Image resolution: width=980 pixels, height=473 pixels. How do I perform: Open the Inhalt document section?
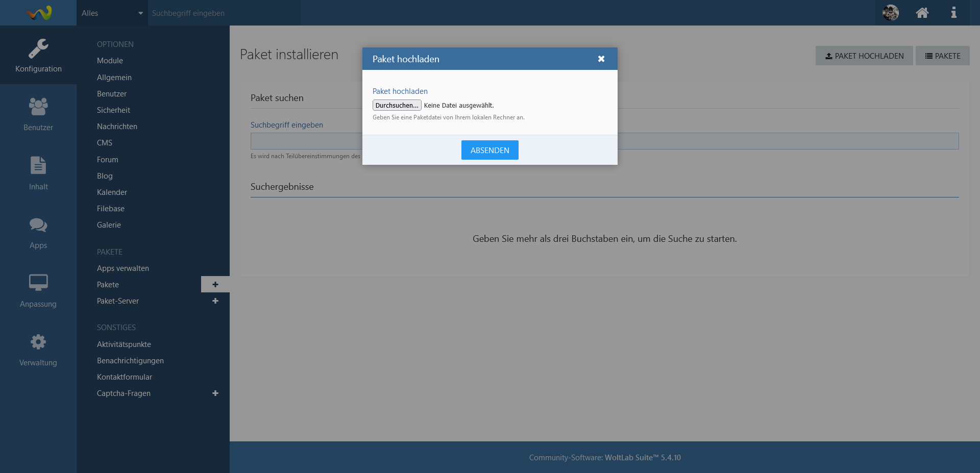38,173
